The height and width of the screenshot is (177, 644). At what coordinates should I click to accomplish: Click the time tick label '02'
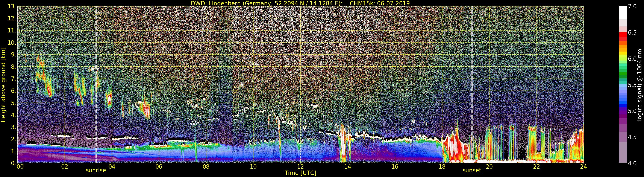pyautogui.click(x=65, y=166)
